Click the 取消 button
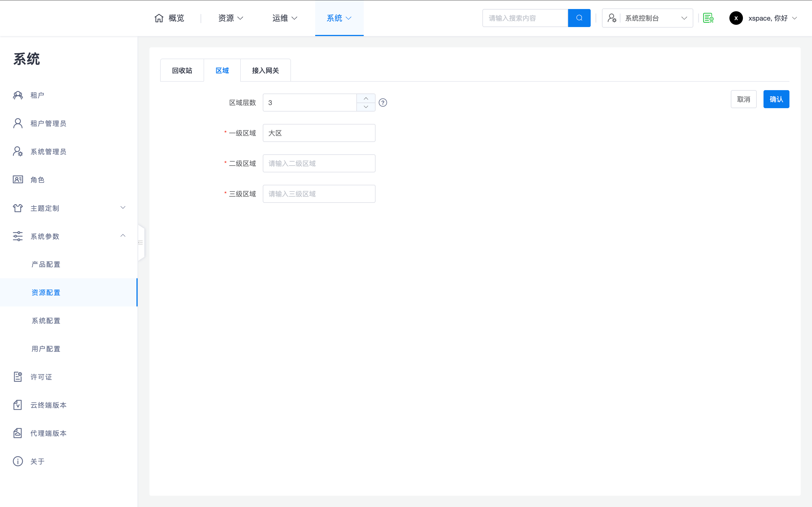This screenshot has width=812, height=507. click(743, 99)
